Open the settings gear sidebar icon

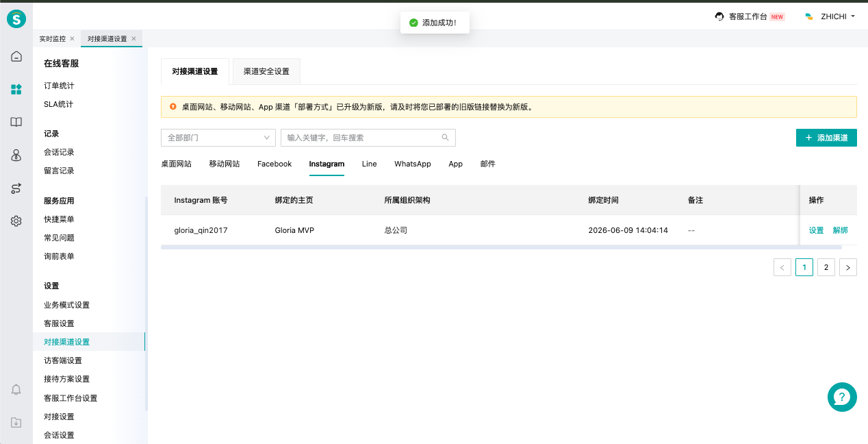pos(16,221)
